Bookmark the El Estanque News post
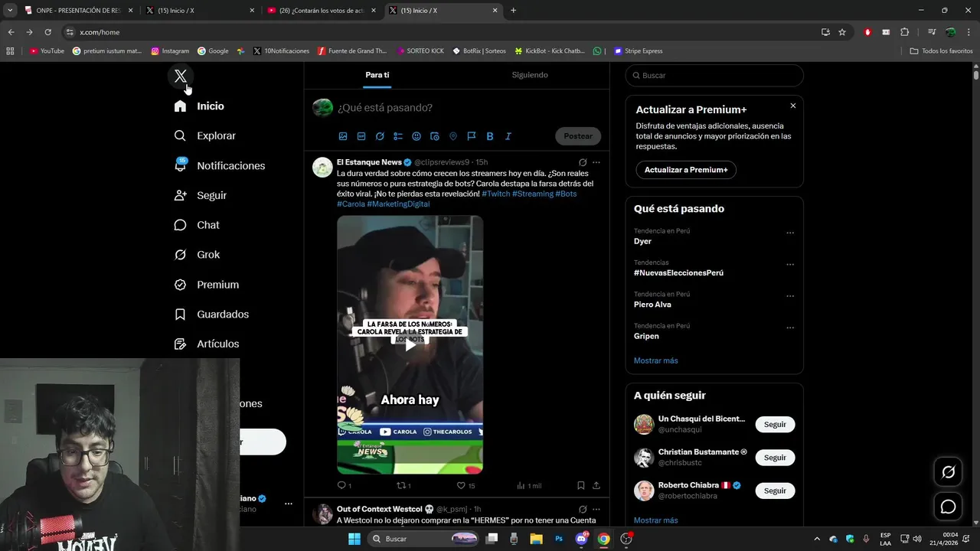 (581, 486)
